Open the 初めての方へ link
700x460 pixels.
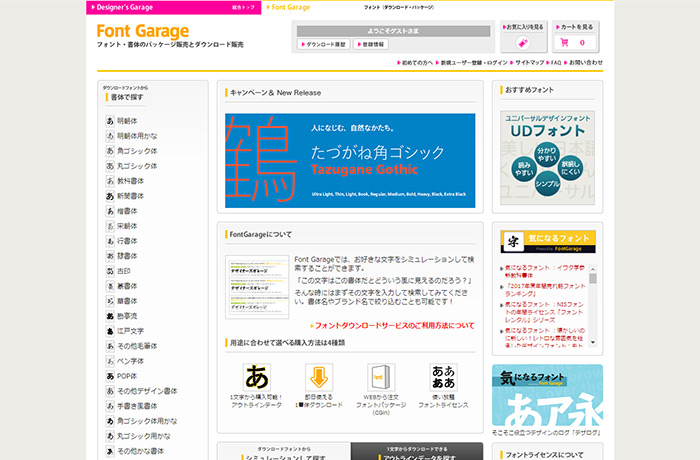(x=415, y=63)
